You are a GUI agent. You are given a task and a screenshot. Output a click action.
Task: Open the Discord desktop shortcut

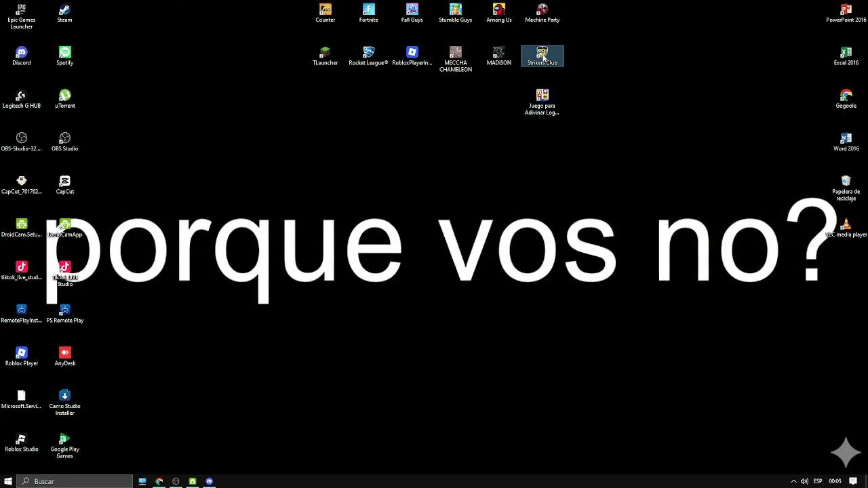click(x=21, y=56)
